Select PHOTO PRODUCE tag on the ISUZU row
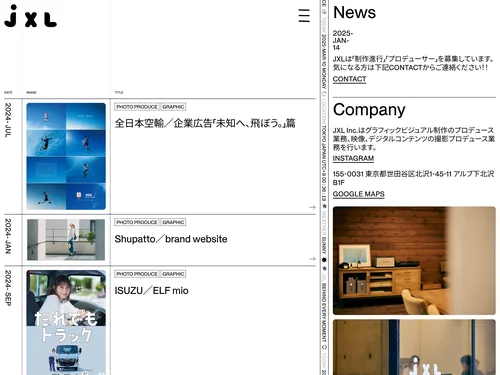The image size is (500, 375). [137, 274]
